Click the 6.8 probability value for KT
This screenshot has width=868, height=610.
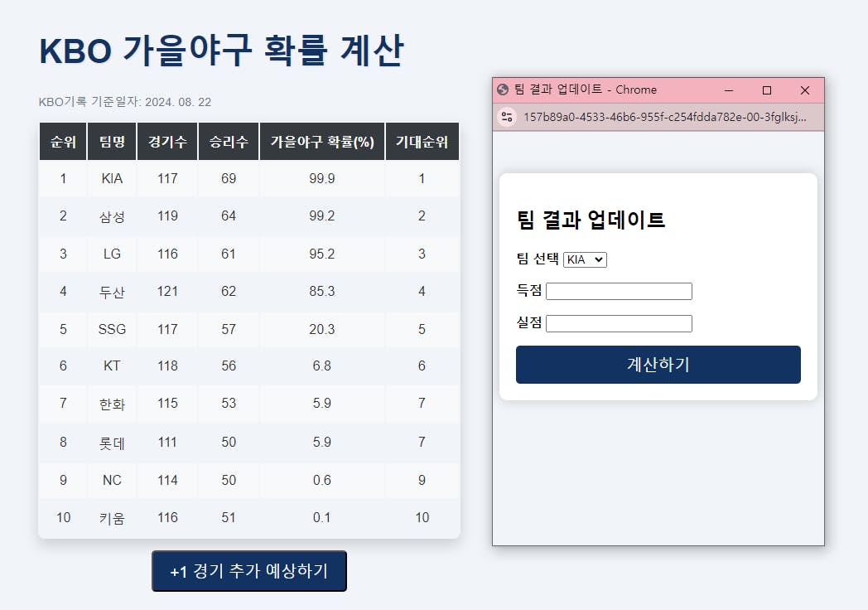coord(322,366)
